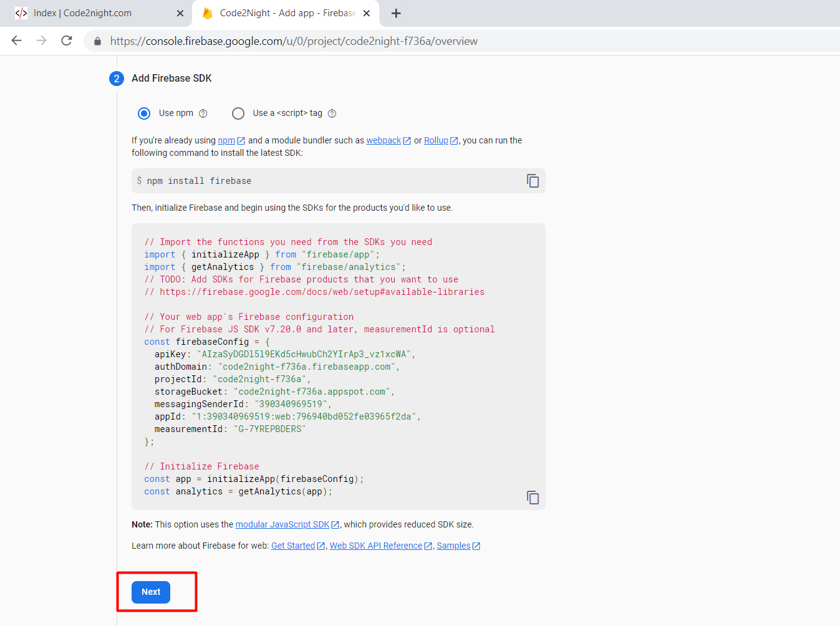Viewport: 840px width, 626px height.
Task: Open the npm link
Action: click(226, 140)
